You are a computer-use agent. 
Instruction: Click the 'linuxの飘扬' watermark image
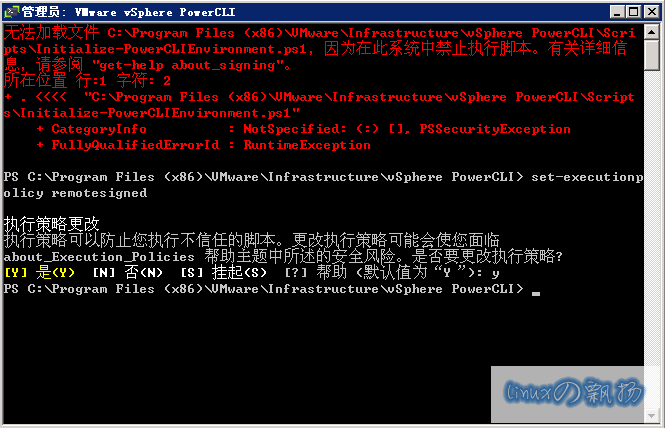pos(567,394)
